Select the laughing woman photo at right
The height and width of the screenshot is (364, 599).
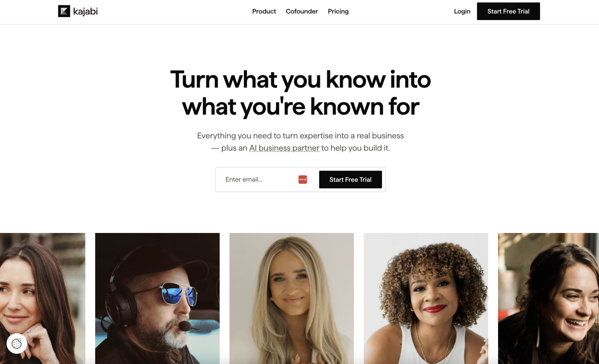(x=548, y=298)
